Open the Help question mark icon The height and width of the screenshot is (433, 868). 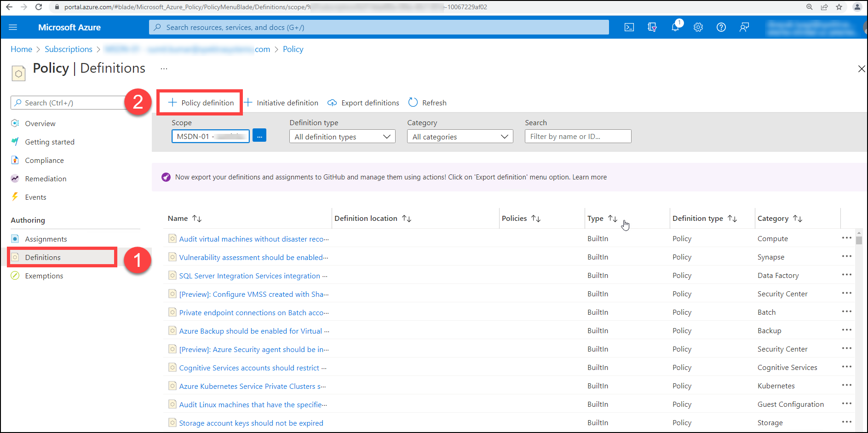pos(721,27)
